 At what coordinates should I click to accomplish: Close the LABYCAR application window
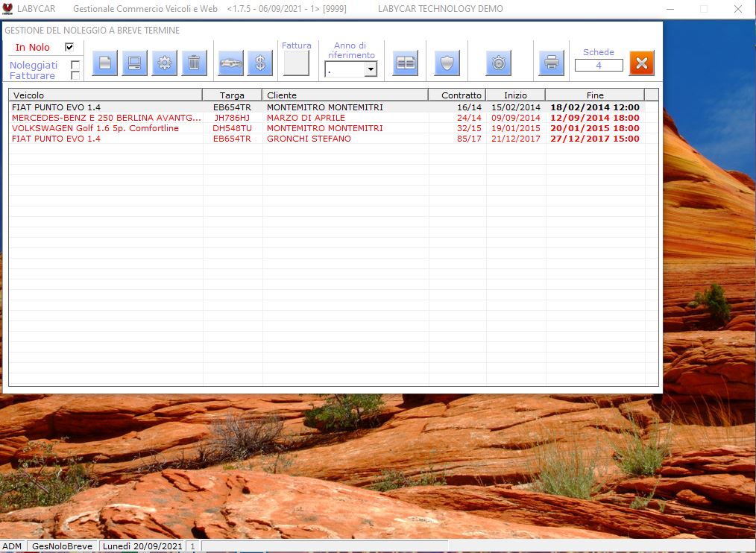[x=737, y=9]
